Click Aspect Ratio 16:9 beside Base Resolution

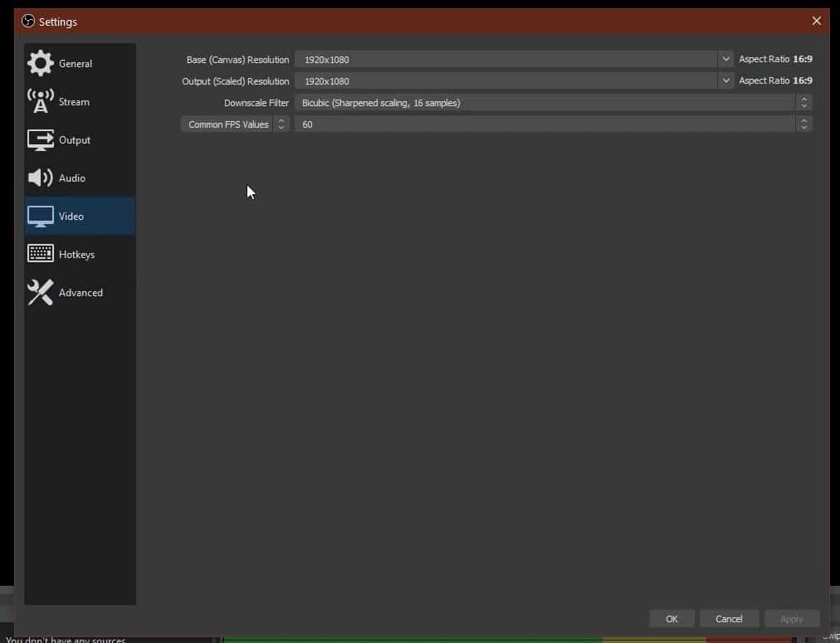[776, 59]
